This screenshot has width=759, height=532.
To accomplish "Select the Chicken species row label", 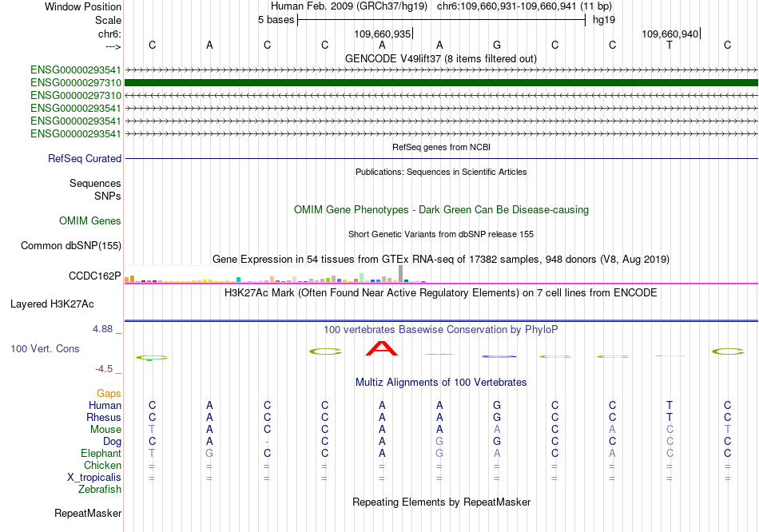I will (x=102, y=465).
